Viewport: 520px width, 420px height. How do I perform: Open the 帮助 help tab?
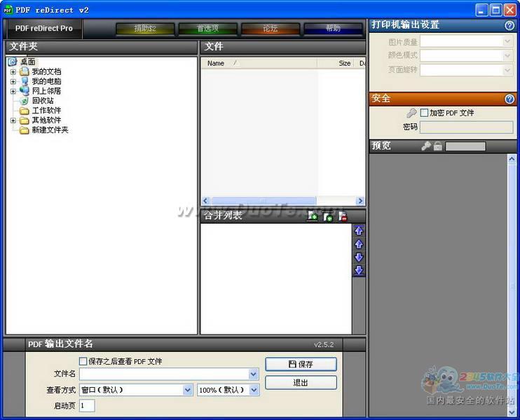click(333, 29)
